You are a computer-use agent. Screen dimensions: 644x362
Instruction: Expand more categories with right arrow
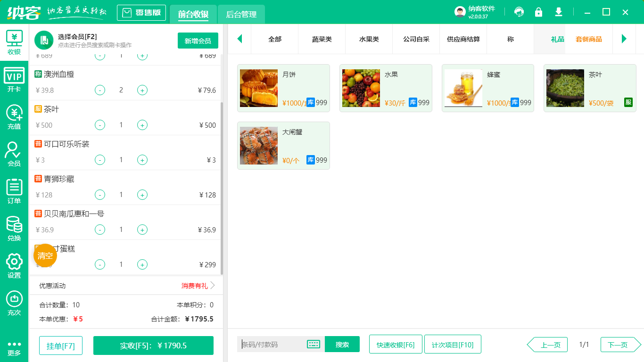tap(624, 39)
